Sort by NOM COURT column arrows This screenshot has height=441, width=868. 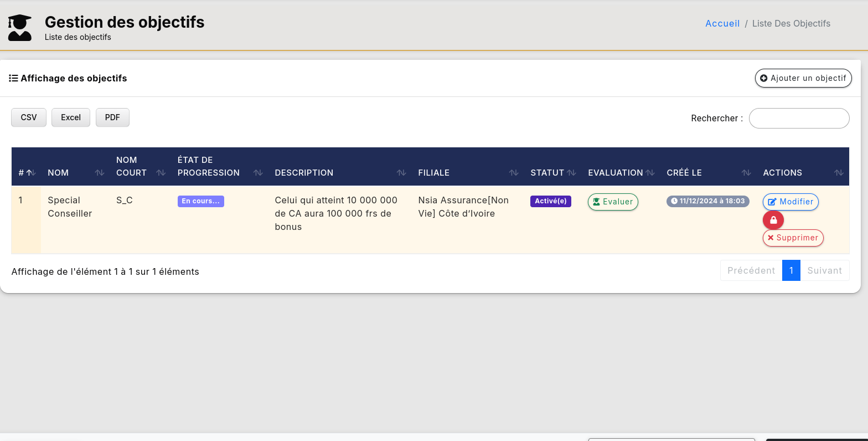161,173
